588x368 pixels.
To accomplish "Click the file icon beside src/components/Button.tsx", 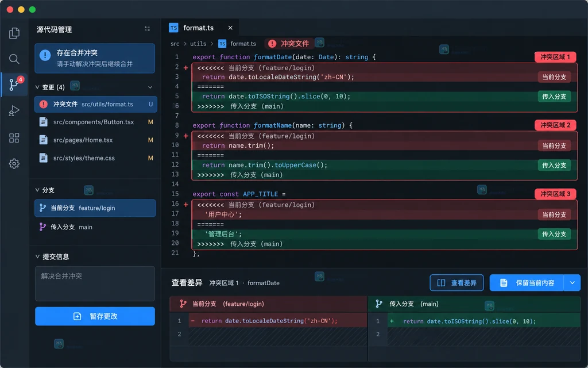I will point(44,122).
